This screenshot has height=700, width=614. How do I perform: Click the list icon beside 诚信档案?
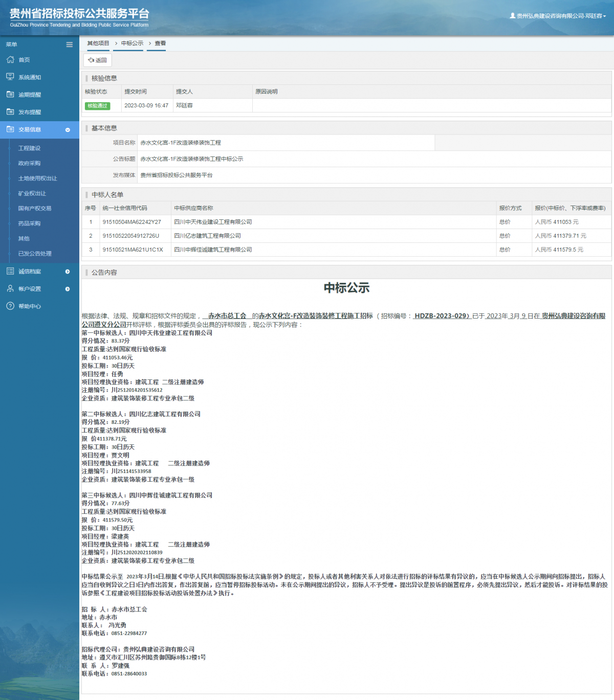coord(10,271)
